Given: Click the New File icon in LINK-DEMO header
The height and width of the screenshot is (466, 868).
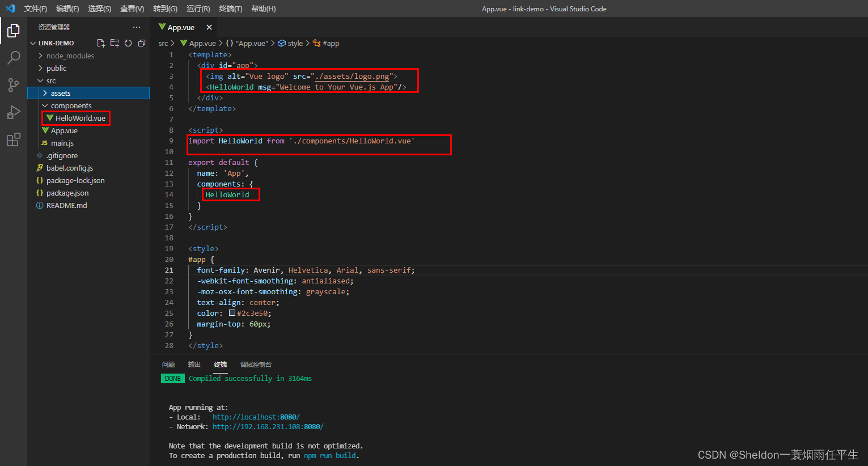Looking at the screenshot, I should coord(101,43).
